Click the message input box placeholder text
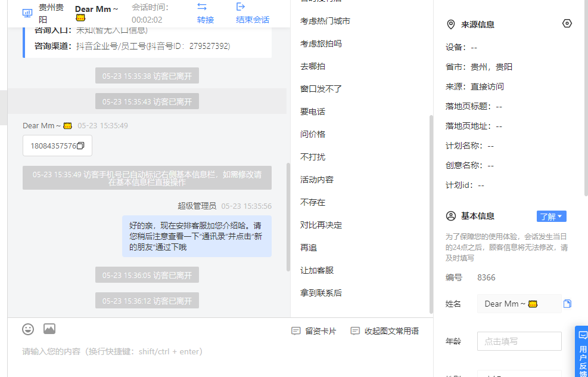 pyautogui.click(x=113, y=351)
